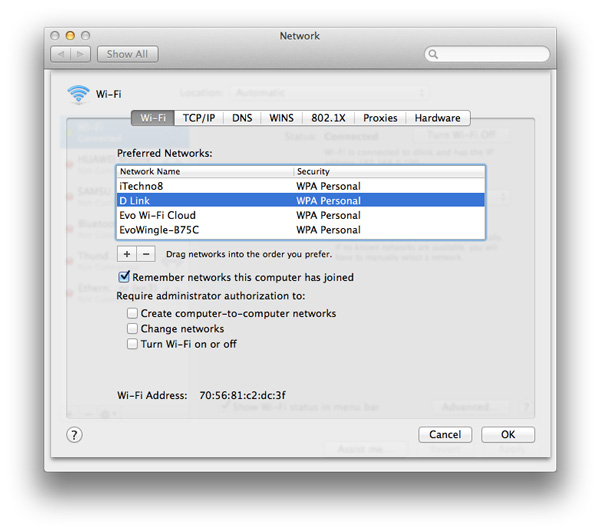Focus the search field in toolbar
The height and width of the screenshot is (532, 600).
(x=487, y=54)
